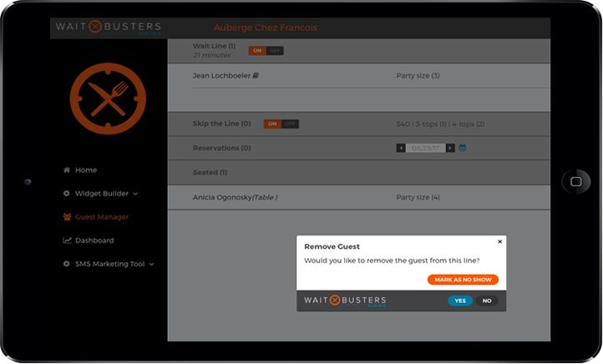
Task: Click note icon beside Jean Lochboeler
Action: click(x=256, y=76)
